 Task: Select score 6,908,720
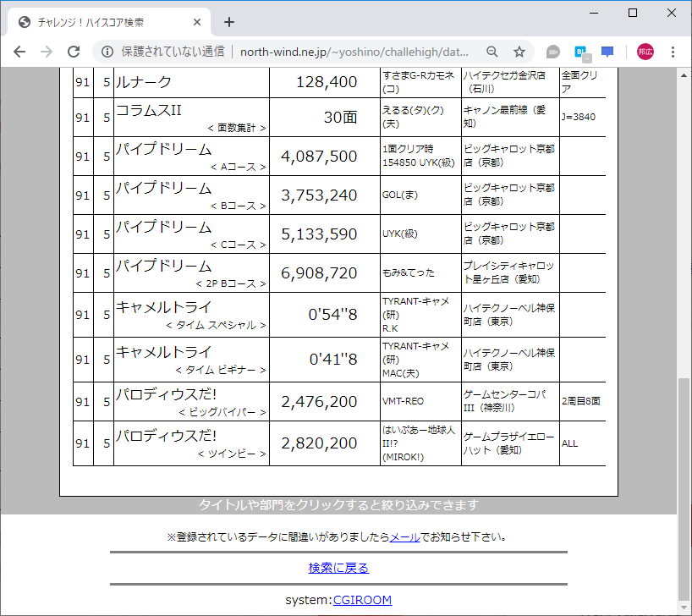tap(319, 273)
